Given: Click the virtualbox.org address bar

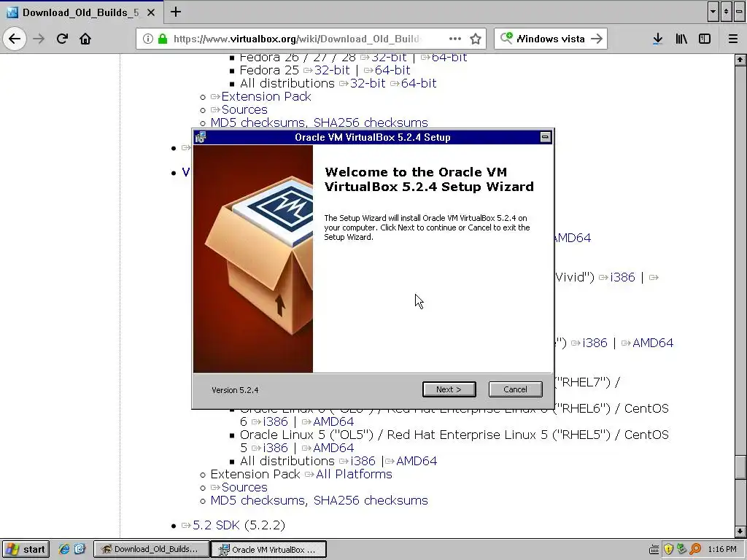Looking at the screenshot, I should (x=296, y=39).
